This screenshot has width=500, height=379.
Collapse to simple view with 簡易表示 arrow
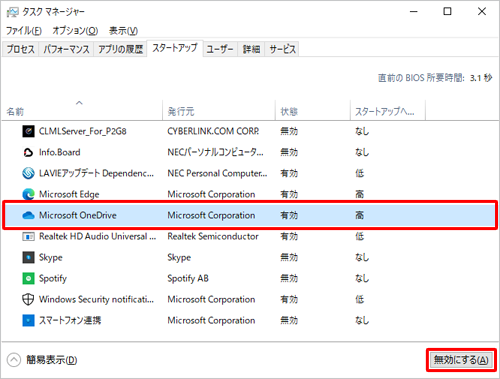tap(14, 360)
